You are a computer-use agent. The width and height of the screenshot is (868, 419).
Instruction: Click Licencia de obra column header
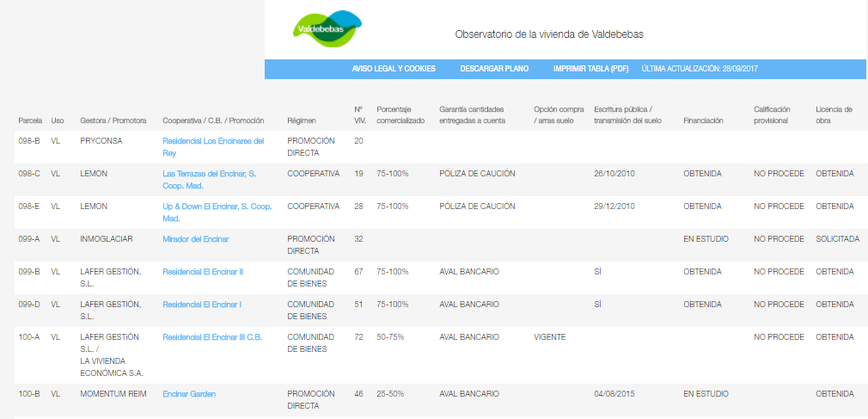click(x=834, y=115)
